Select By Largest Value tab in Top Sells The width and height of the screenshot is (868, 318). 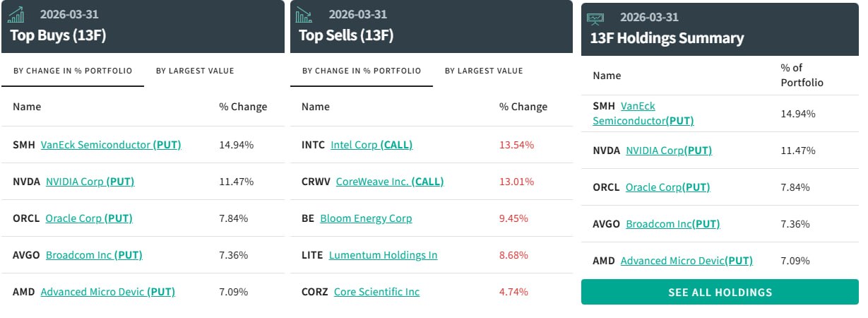484,71
